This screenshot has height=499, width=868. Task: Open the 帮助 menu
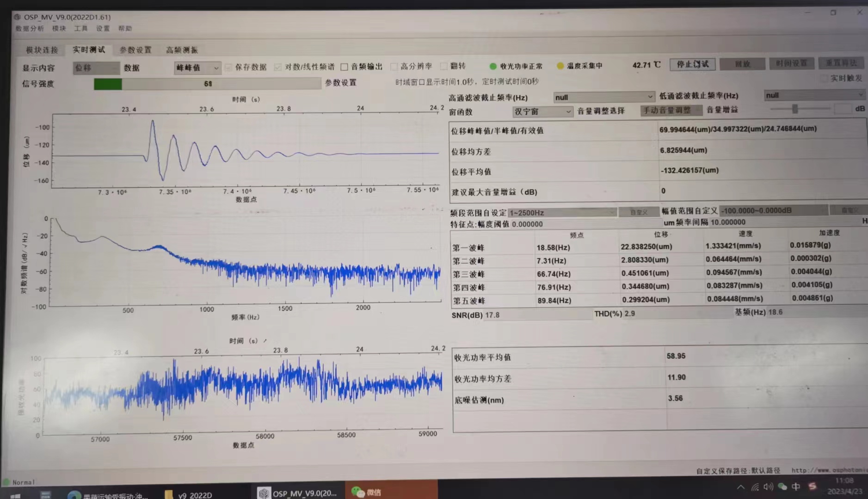click(x=125, y=29)
